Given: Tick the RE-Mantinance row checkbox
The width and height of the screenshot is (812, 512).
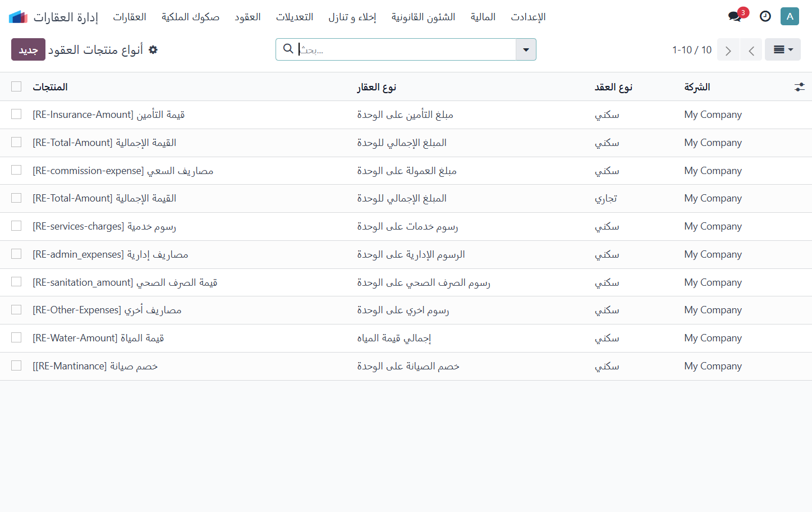Looking at the screenshot, I should tap(16, 365).
